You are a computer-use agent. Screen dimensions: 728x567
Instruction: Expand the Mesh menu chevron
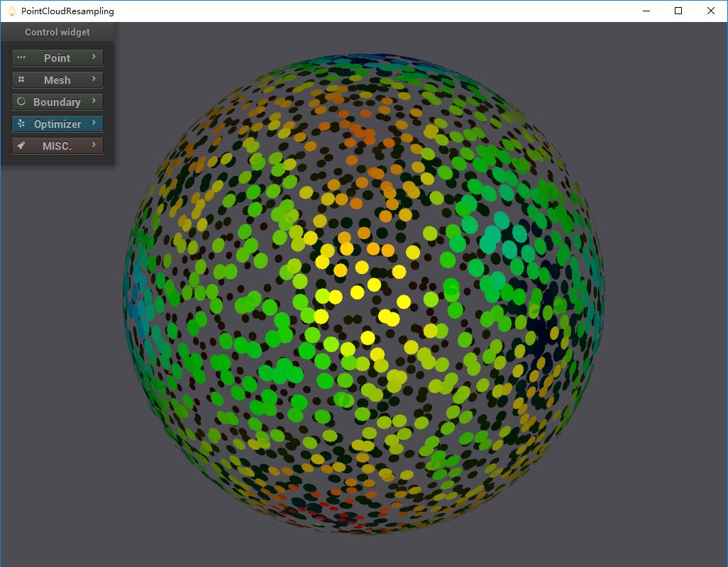pos(94,79)
